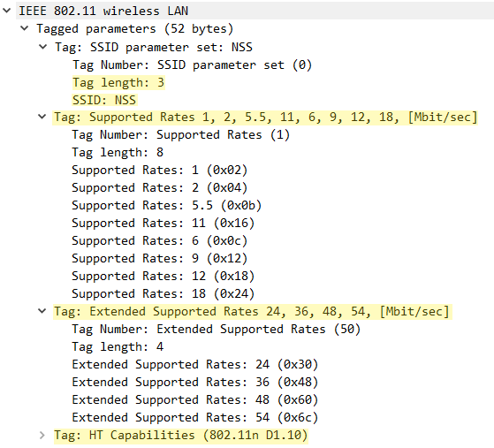Select Supported Rates: 1 (0x02)

click(x=159, y=171)
